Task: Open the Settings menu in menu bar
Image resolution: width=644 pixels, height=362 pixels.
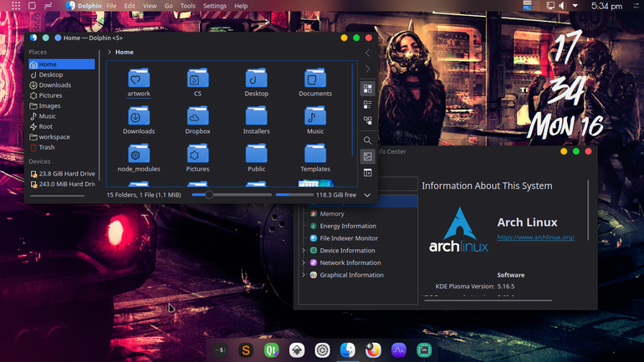Action: click(214, 6)
